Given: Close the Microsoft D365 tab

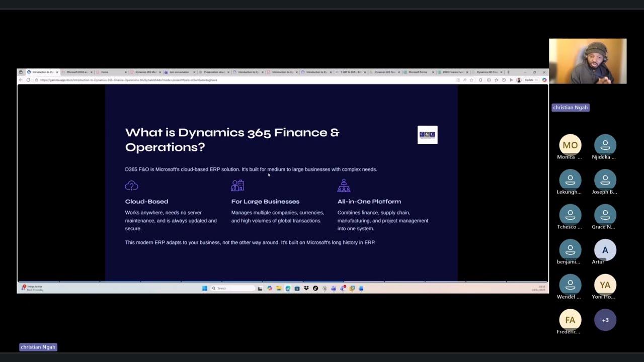Looking at the screenshot, I should [91, 72].
